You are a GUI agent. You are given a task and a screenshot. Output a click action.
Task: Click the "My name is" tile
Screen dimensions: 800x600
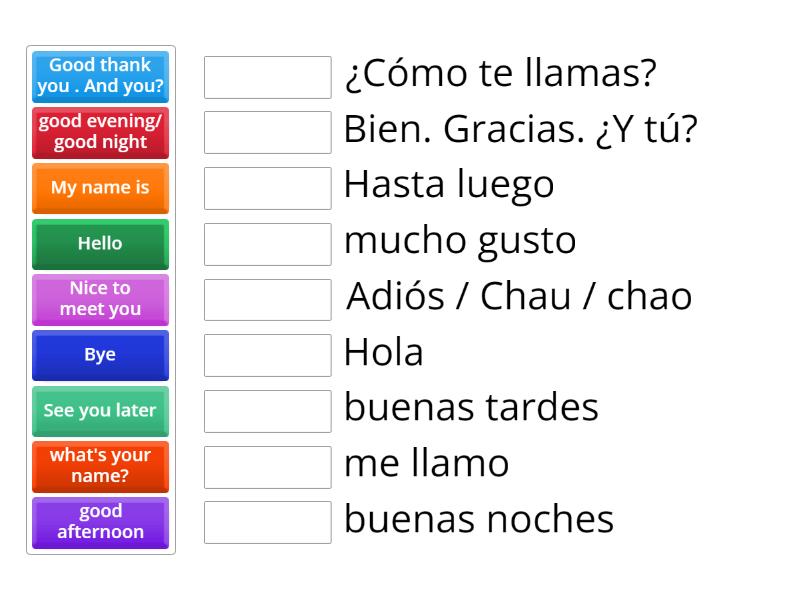point(100,188)
